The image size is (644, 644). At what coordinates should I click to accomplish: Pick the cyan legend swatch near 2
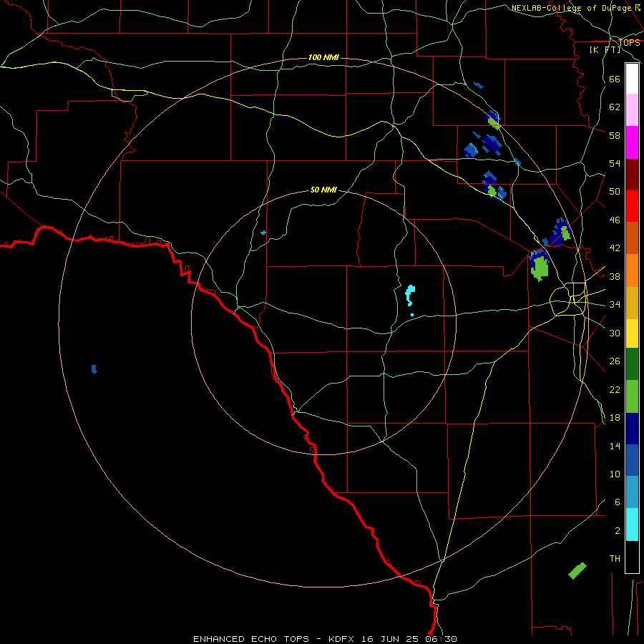(x=632, y=525)
